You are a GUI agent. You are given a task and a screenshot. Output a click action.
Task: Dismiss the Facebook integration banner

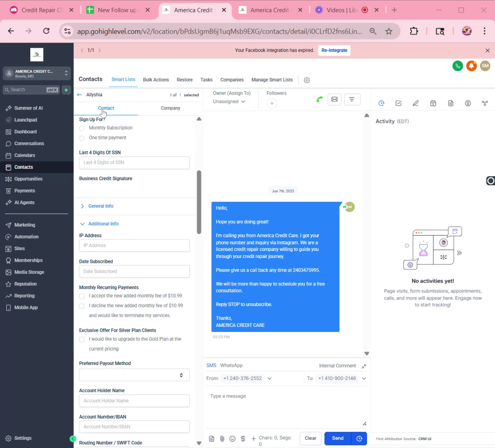488,51
